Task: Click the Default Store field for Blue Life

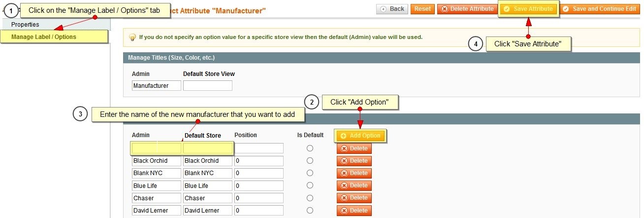Action: [x=208, y=186]
